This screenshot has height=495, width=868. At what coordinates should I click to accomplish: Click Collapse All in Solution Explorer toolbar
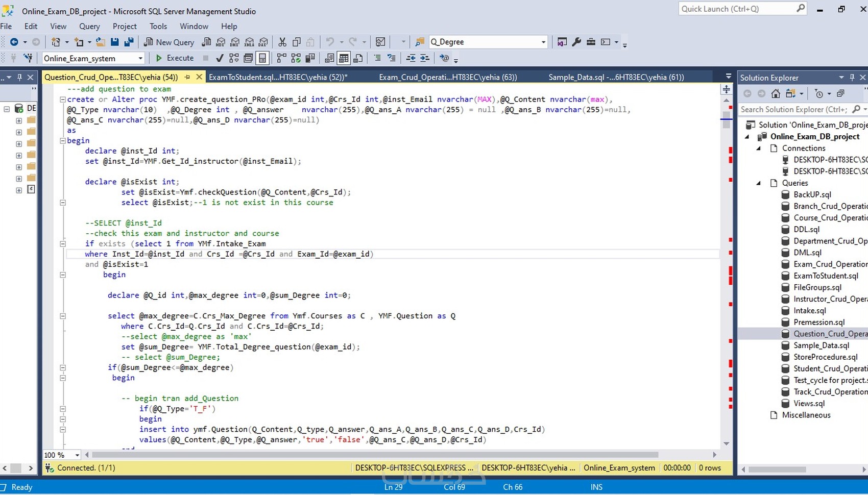click(840, 93)
